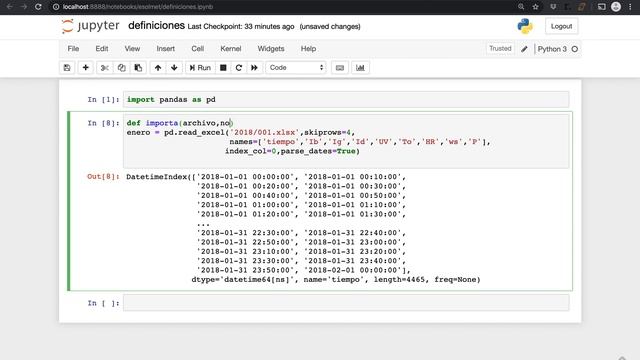Screen dimensions: 640x360
Task: Bookmark this page with the star icon
Action: [x=536, y=7]
